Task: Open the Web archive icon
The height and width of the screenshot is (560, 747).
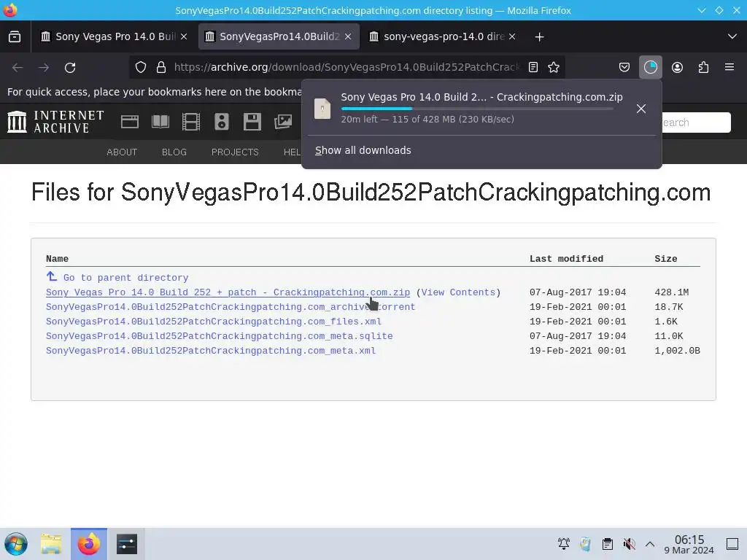Action: pos(130,122)
